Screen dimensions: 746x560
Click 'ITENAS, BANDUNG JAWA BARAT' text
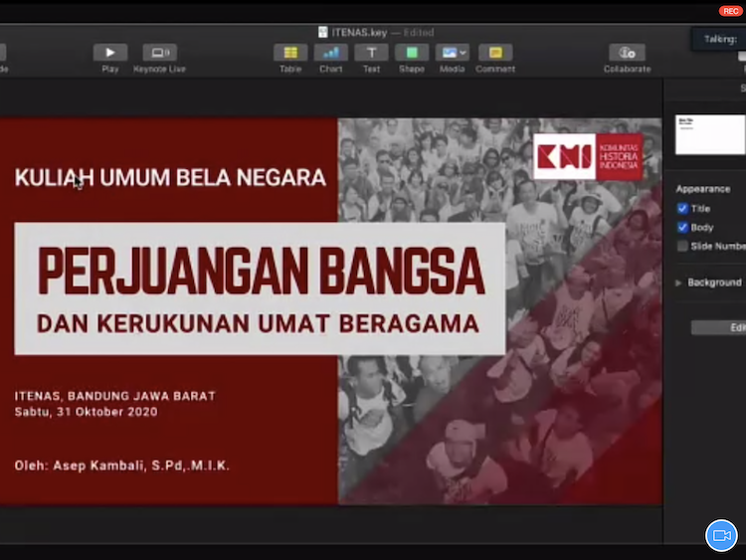click(x=115, y=396)
